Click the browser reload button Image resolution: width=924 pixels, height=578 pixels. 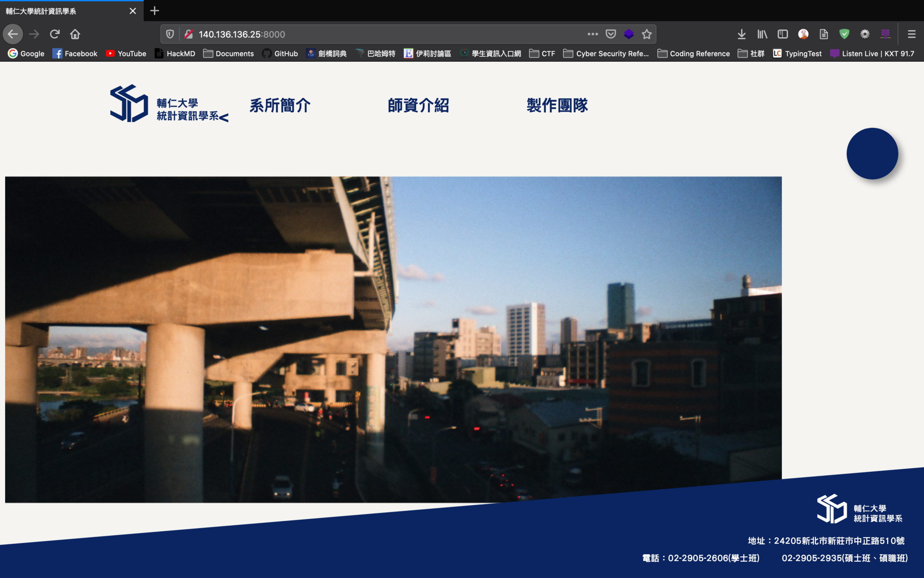point(54,34)
